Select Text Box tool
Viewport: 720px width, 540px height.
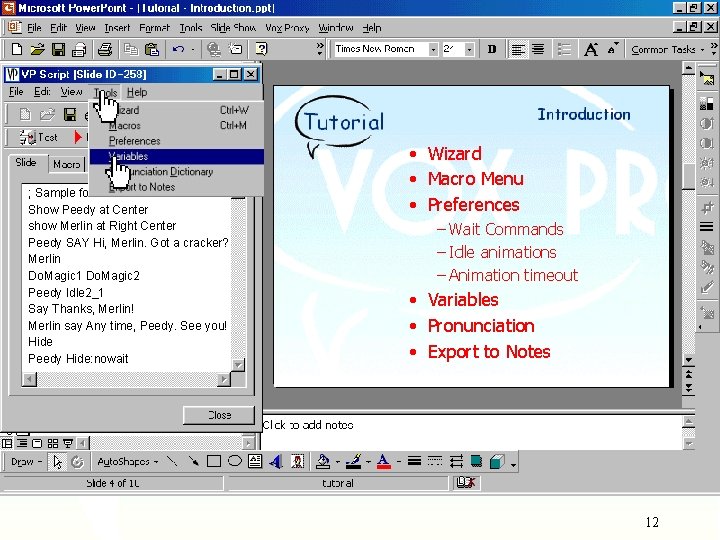(x=255, y=461)
